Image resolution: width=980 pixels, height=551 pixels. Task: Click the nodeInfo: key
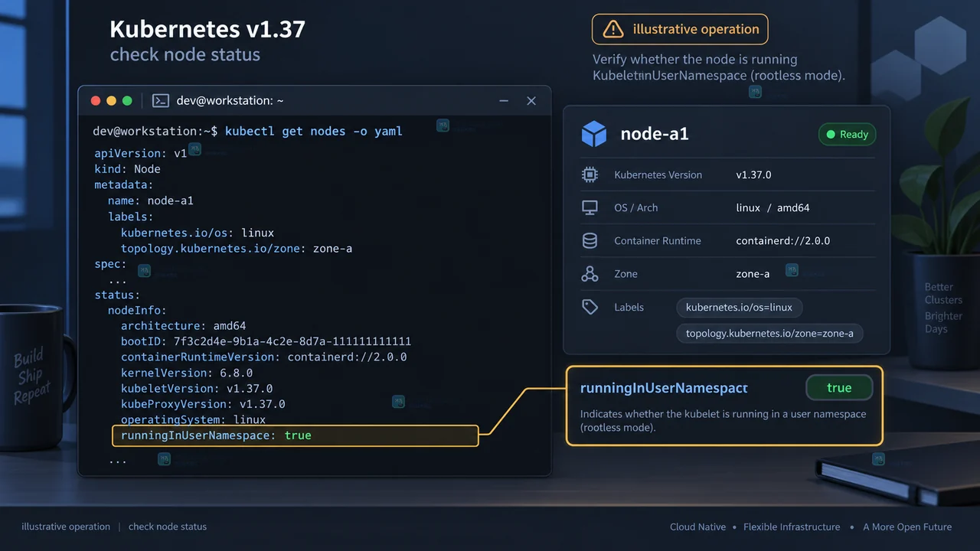[137, 311]
